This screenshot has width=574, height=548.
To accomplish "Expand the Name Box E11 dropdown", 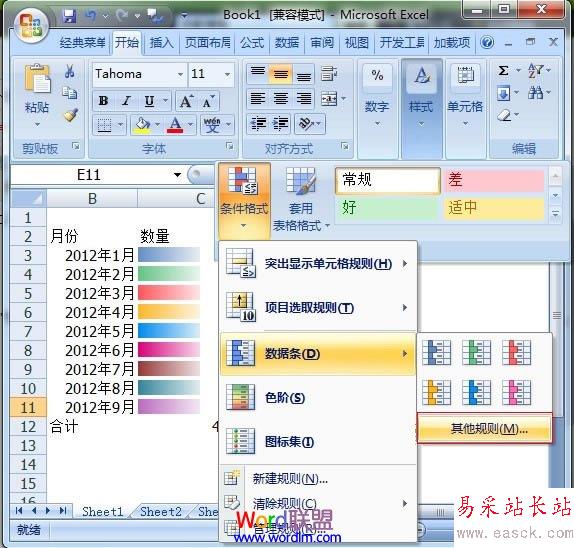I will [x=177, y=175].
